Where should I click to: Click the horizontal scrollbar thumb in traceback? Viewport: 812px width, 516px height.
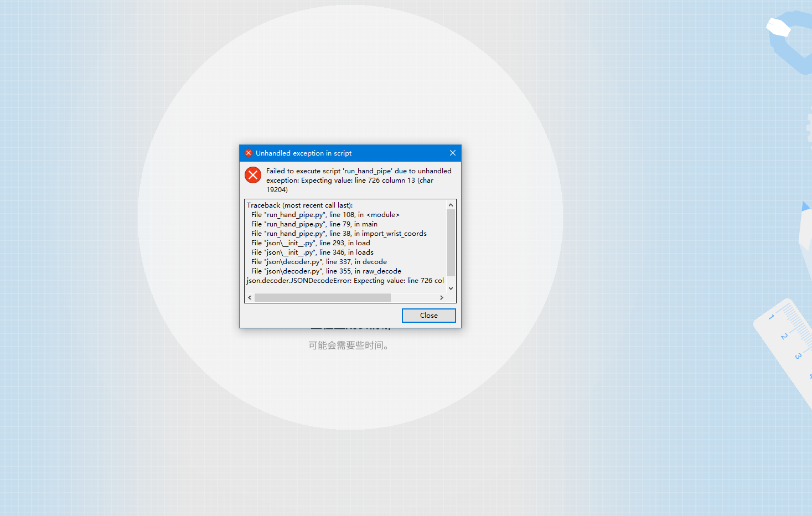pos(323,297)
